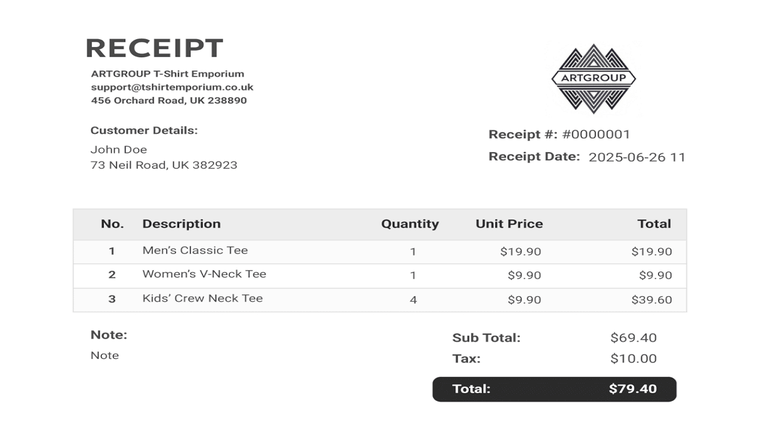Select the Women's V-Neck Tee item
The height and width of the screenshot is (427, 760).
pyautogui.click(x=204, y=274)
